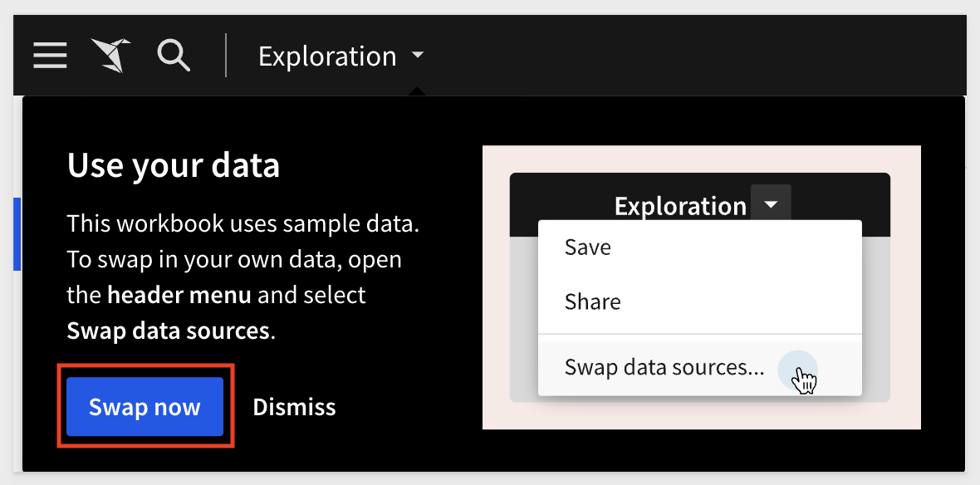The width and height of the screenshot is (980, 485).
Task: Click the hand cursor icon in the illustration
Action: point(804,380)
